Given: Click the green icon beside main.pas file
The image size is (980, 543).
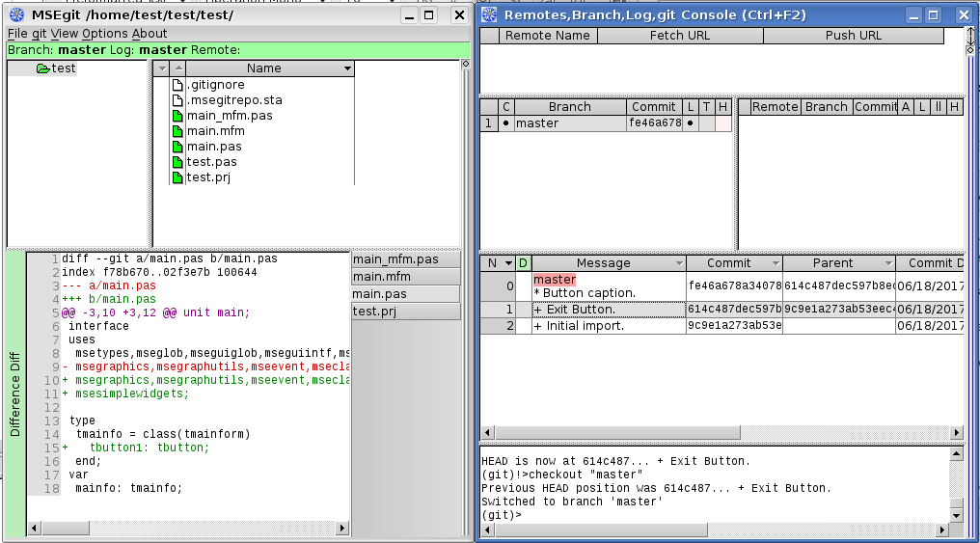Looking at the screenshot, I should (177, 147).
